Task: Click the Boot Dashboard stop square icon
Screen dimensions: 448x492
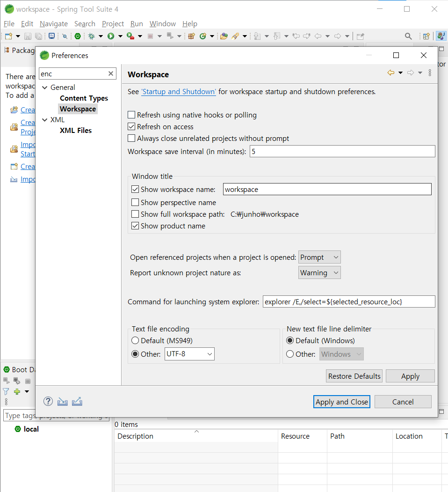Action: click(x=28, y=381)
